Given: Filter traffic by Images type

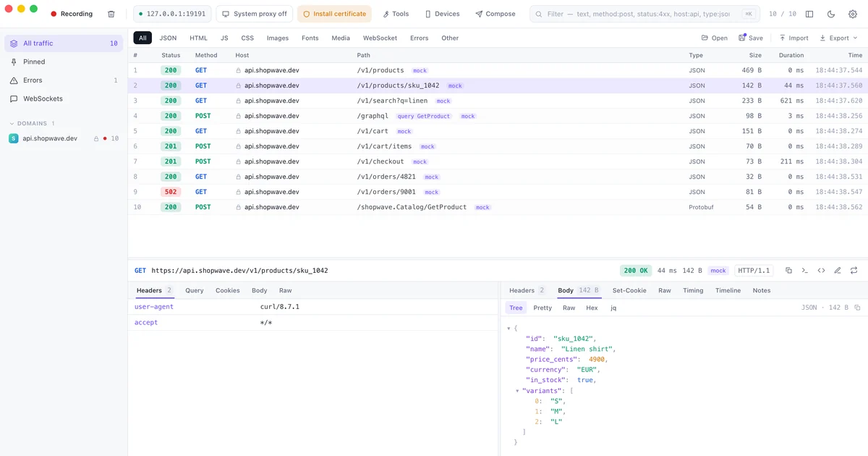Looking at the screenshot, I should [x=278, y=38].
